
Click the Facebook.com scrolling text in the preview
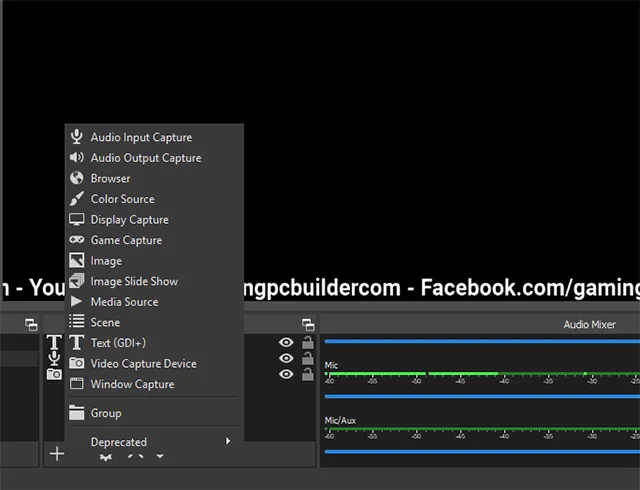tap(530, 288)
